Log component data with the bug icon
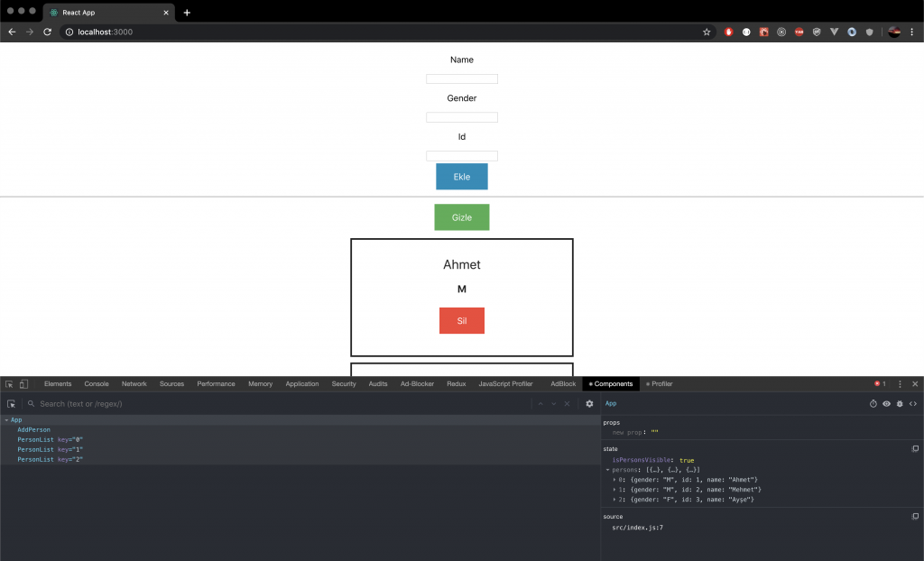 [x=900, y=404]
